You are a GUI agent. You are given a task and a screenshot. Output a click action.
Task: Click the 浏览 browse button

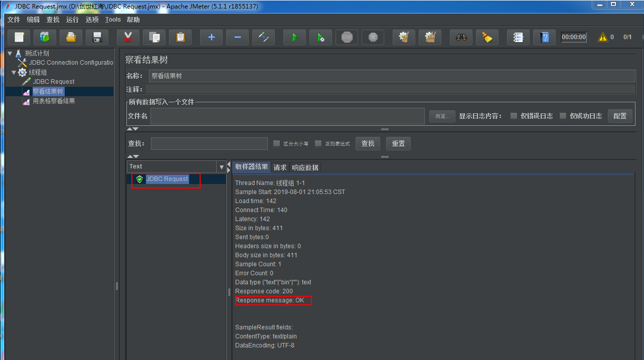click(x=442, y=116)
